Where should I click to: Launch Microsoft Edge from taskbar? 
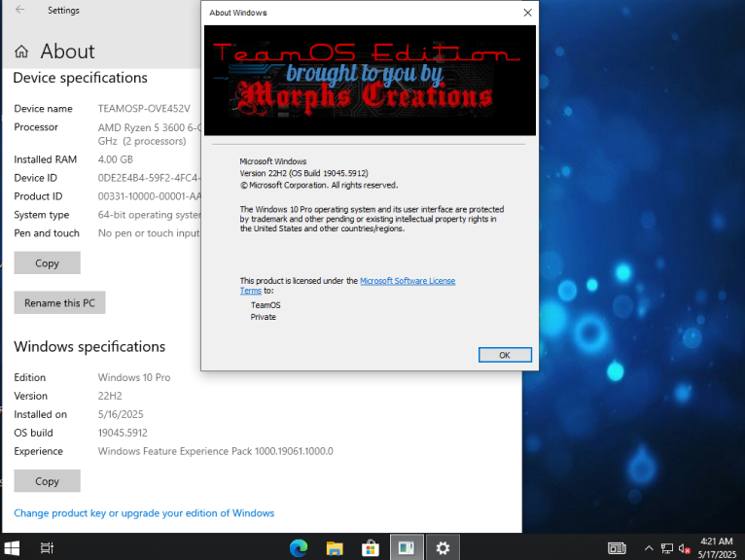tap(299, 548)
